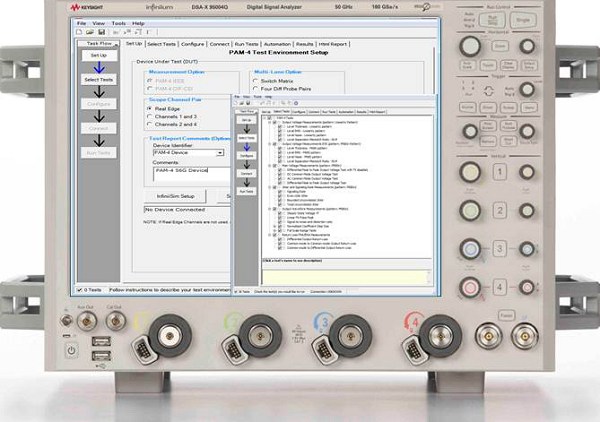The height and width of the screenshot is (422, 600).
Task: Expand Normalized Coefficient Step Size node
Action: [x=275, y=226]
